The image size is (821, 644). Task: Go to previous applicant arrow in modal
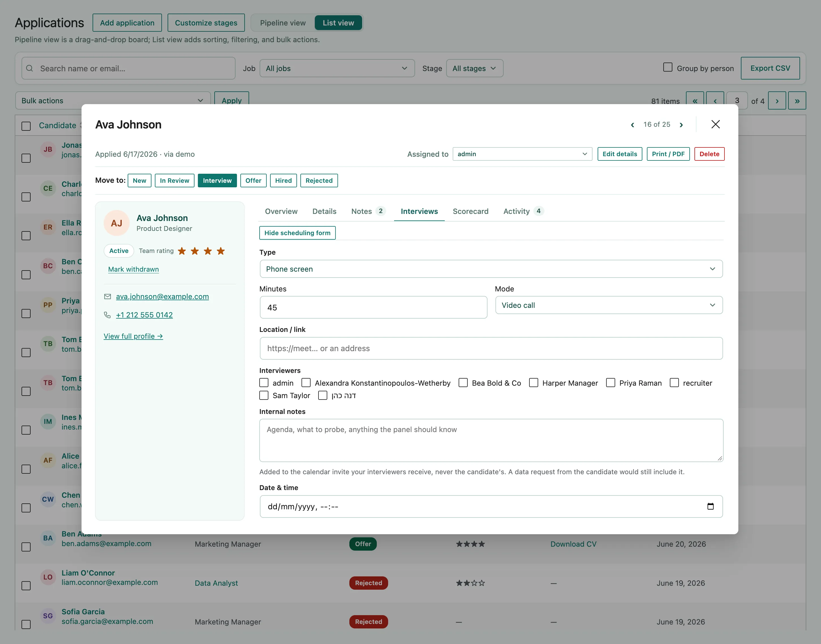[x=632, y=125]
